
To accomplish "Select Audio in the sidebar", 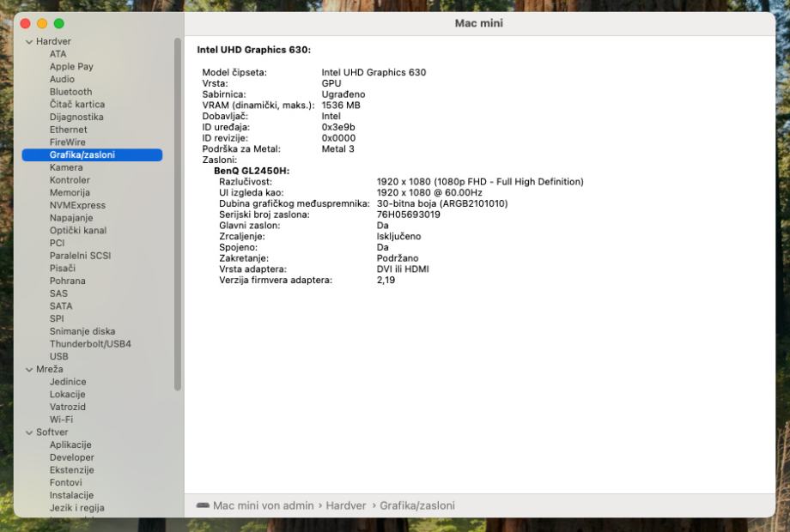I will [62, 79].
